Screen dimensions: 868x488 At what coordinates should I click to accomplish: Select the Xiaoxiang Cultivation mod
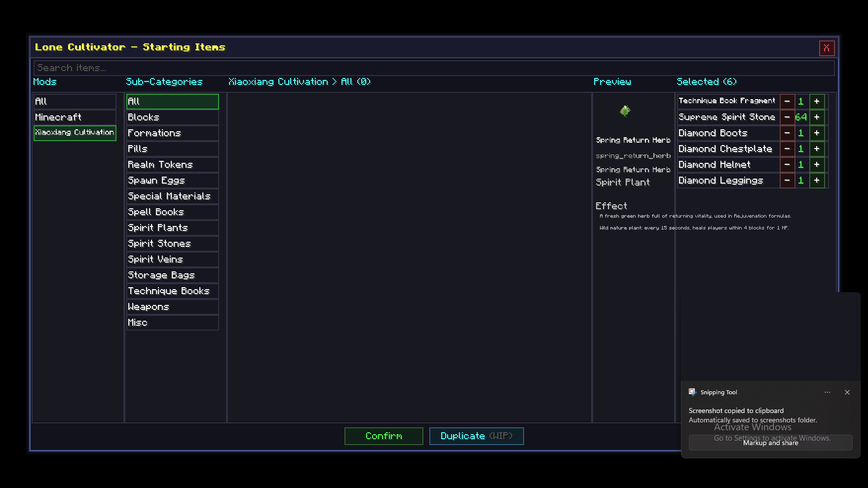pos(75,133)
